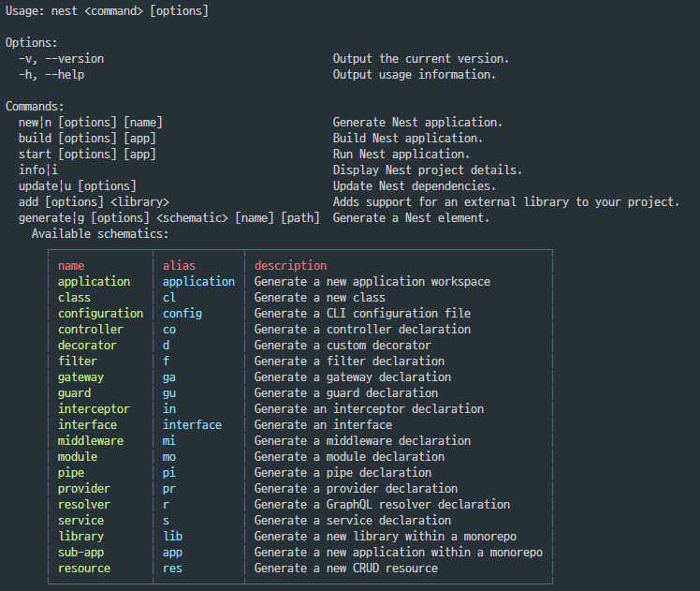Image resolution: width=700 pixels, height=591 pixels.
Task: Click the 'config' alias
Action: pyautogui.click(x=182, y=314)
